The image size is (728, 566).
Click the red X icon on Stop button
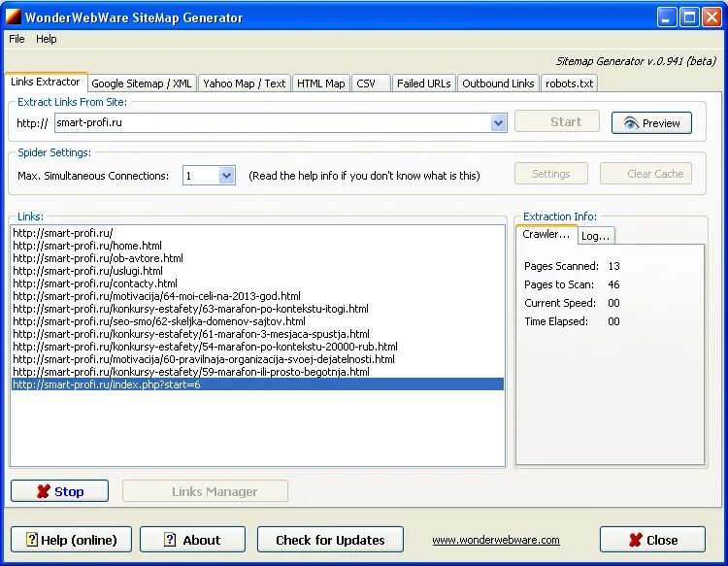44,491
